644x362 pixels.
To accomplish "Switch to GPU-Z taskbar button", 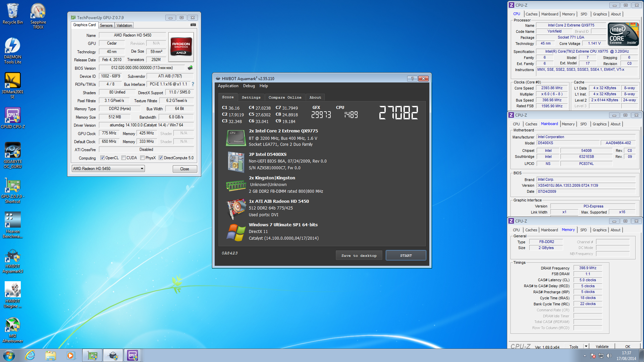I will [92, 355].
